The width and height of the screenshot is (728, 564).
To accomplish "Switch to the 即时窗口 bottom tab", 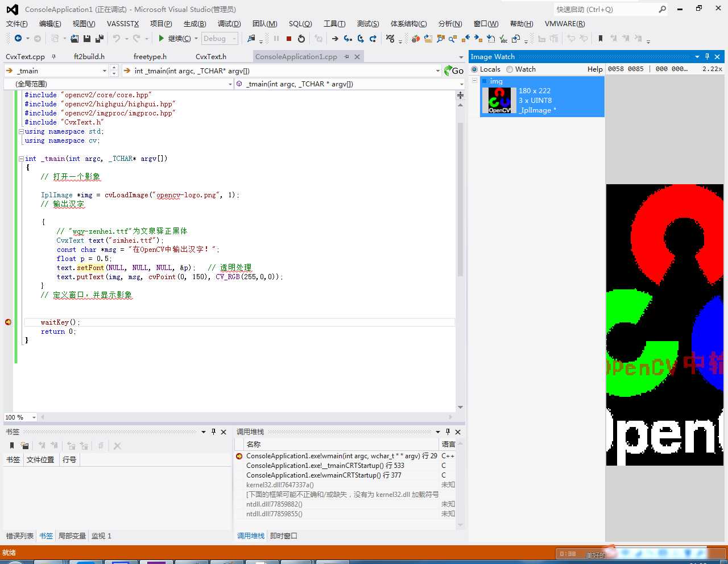I will coord(284,536).
